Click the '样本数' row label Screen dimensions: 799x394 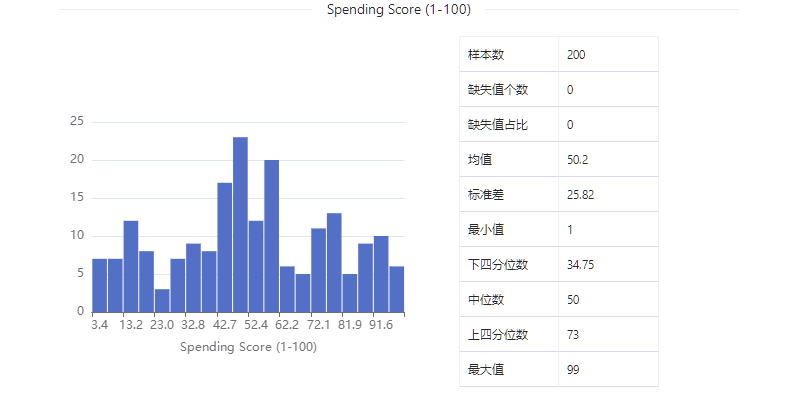(486, 55)
